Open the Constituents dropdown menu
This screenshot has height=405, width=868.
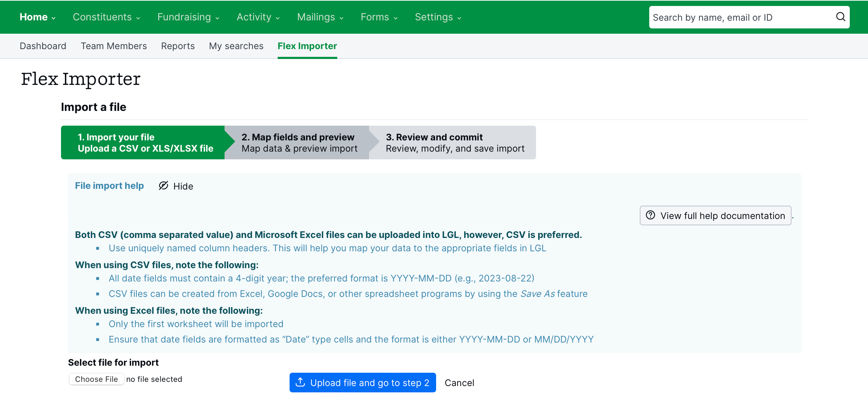tap(106, 17)
